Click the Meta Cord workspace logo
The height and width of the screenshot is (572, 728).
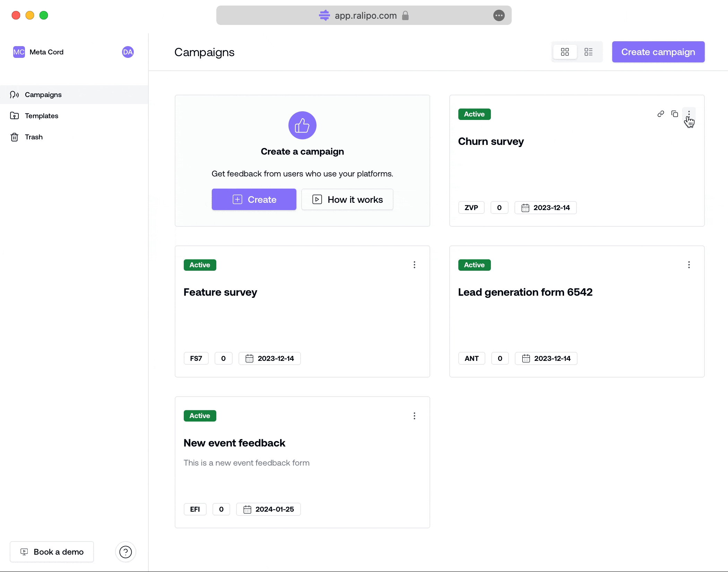(x=19, y=52)
